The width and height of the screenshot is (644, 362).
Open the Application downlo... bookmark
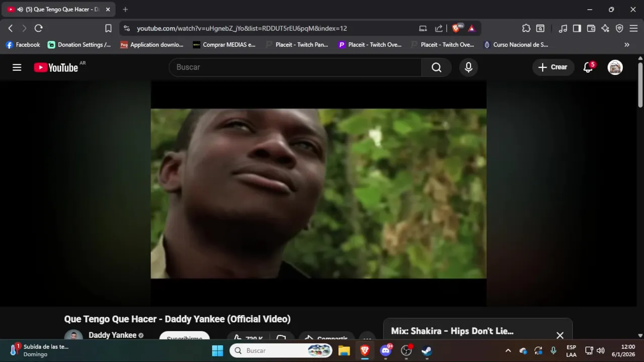coord(152,45)
